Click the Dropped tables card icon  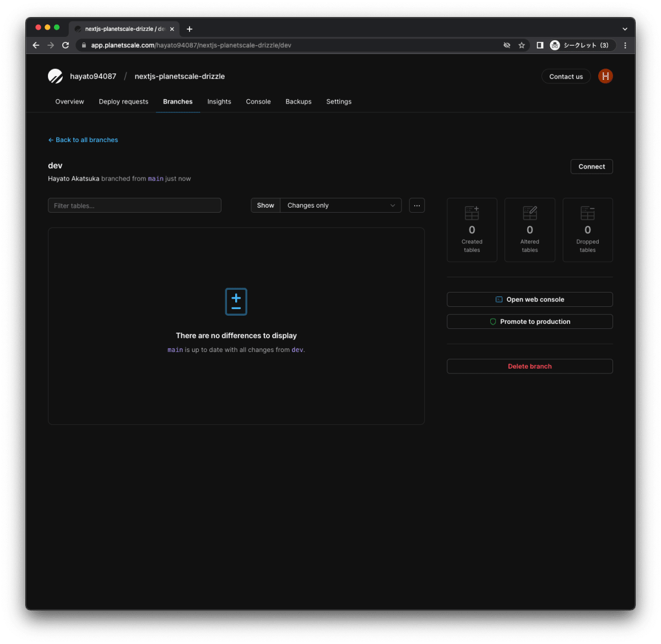pyautogui.click(x=588, y=213)
